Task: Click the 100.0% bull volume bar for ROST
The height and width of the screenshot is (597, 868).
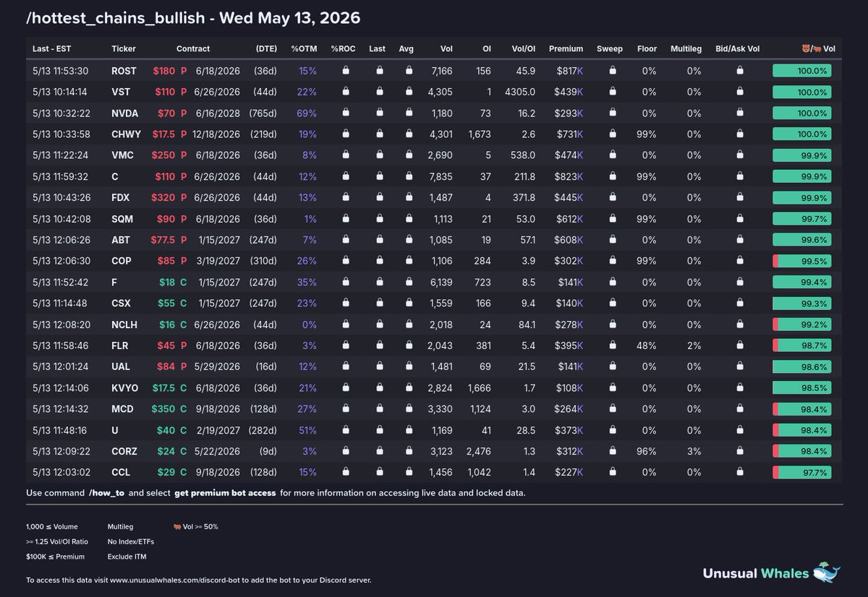Action: pos(801,71)
